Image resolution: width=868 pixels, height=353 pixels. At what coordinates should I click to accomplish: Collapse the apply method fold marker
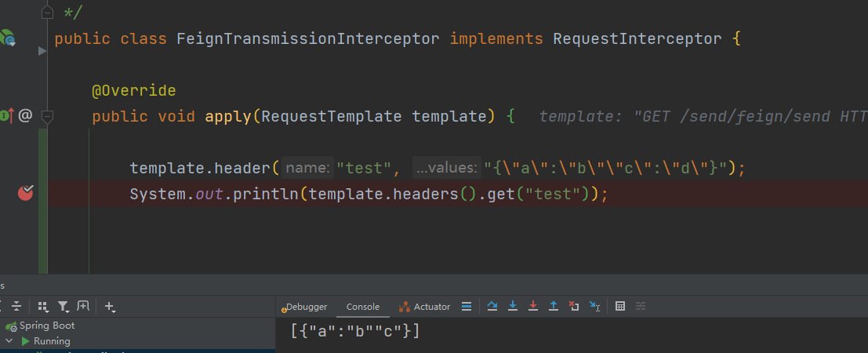(46, 116)
